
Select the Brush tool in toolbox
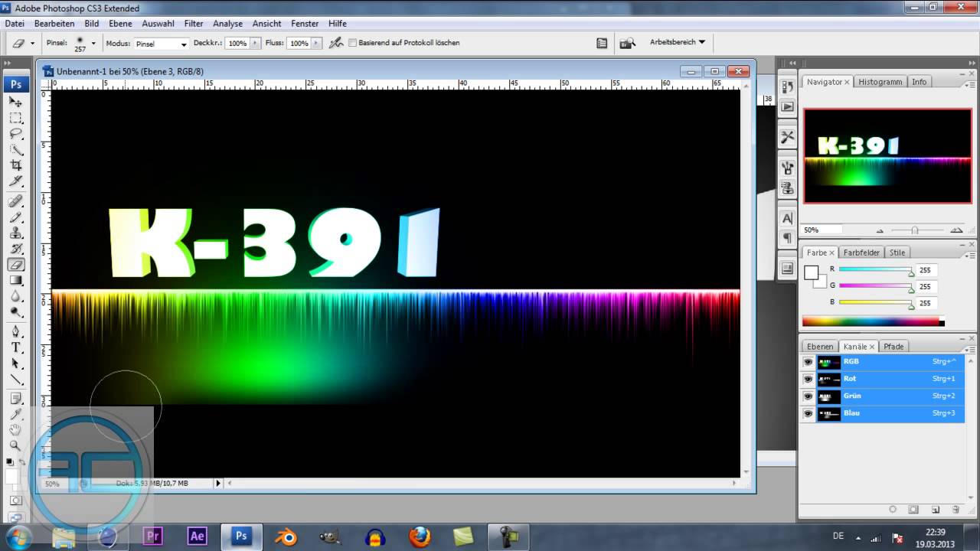point(16,217)
